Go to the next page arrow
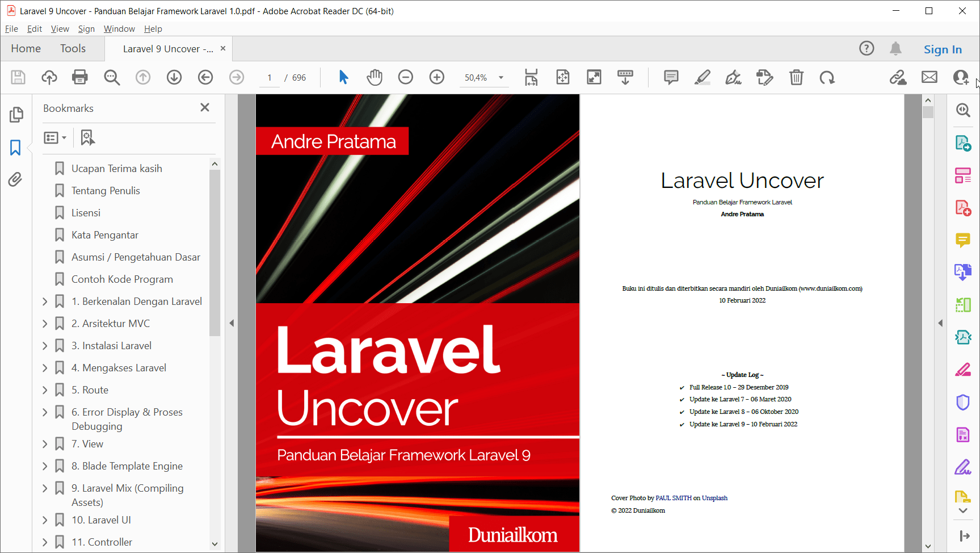This screenshot has width=980, height=553. coord(174,77)
